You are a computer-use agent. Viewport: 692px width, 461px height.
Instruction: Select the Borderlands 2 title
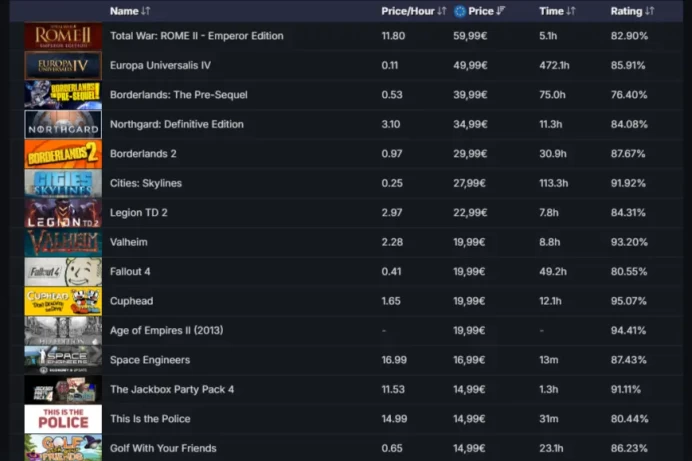coord(143,154)
